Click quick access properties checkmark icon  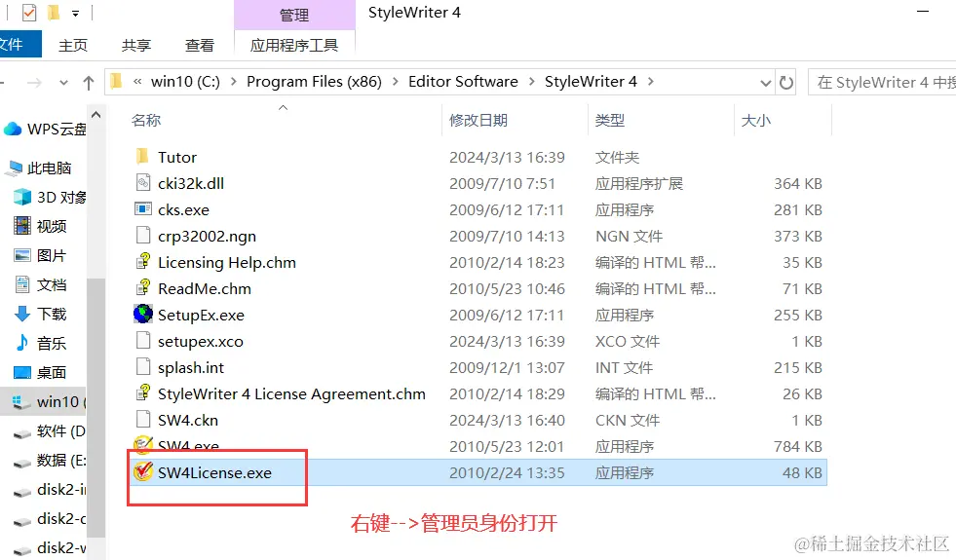[x=28, y=13]
